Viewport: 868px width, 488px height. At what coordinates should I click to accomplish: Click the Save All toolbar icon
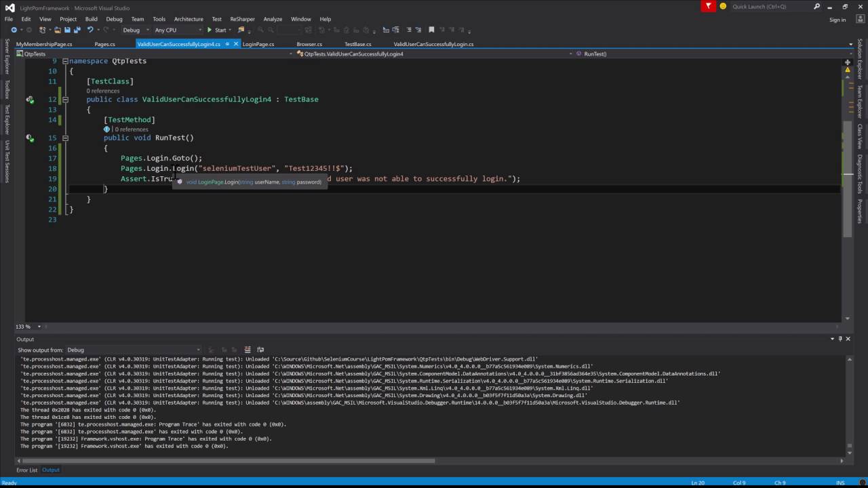point(77,30)
